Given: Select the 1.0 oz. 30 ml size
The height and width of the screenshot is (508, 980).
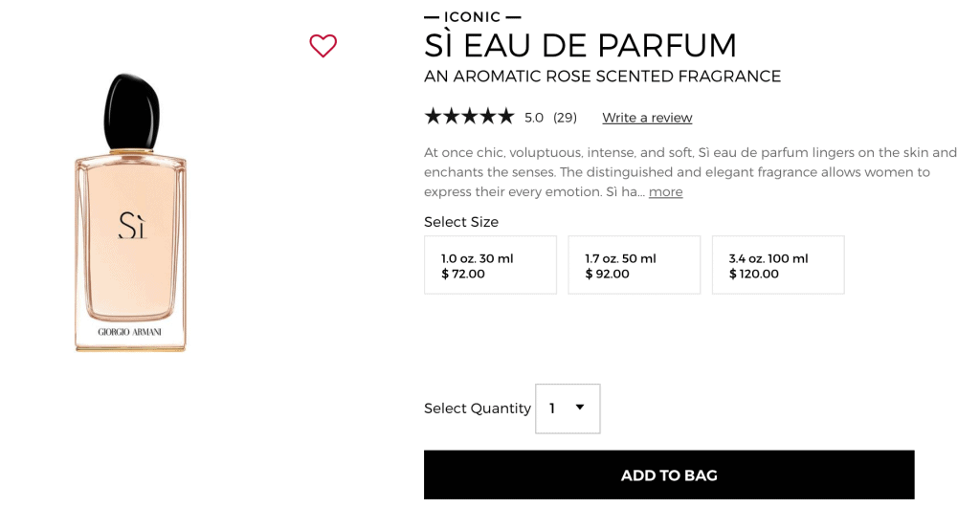Looking at the screenshot, I should (490, 265).
